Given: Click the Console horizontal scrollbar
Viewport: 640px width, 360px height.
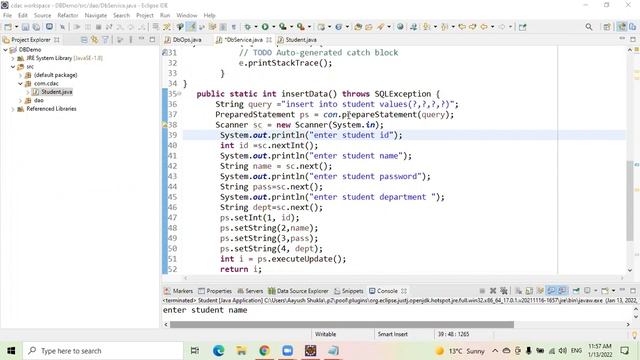Looking at the screenshot, I should 342,324.
